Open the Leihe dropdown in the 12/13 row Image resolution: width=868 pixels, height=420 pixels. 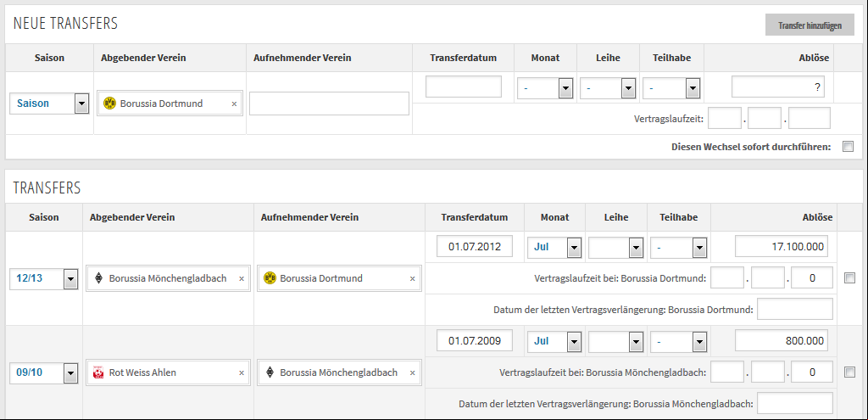[615, 247]
